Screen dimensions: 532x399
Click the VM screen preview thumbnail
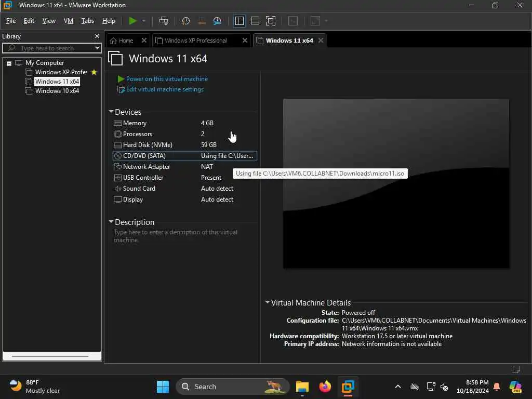click(396, 183)
